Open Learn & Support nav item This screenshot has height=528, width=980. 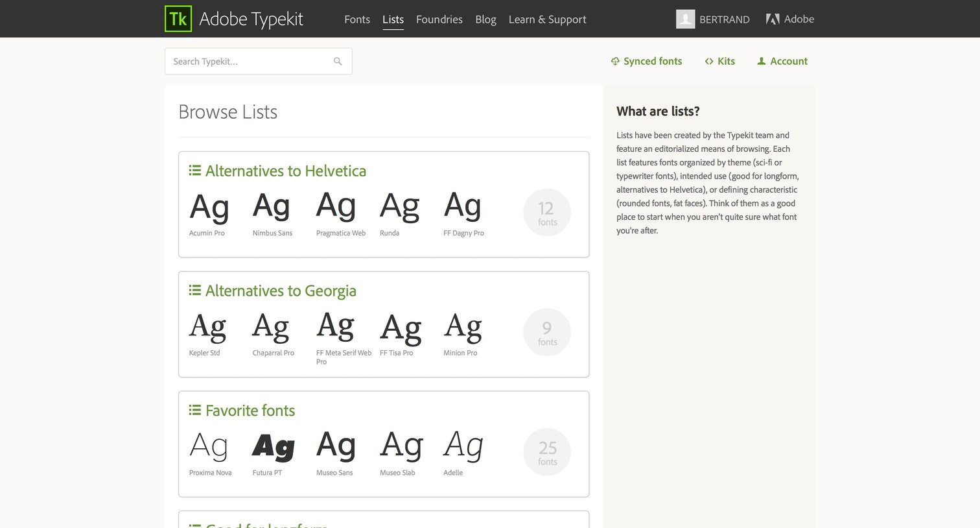point(548,19)
